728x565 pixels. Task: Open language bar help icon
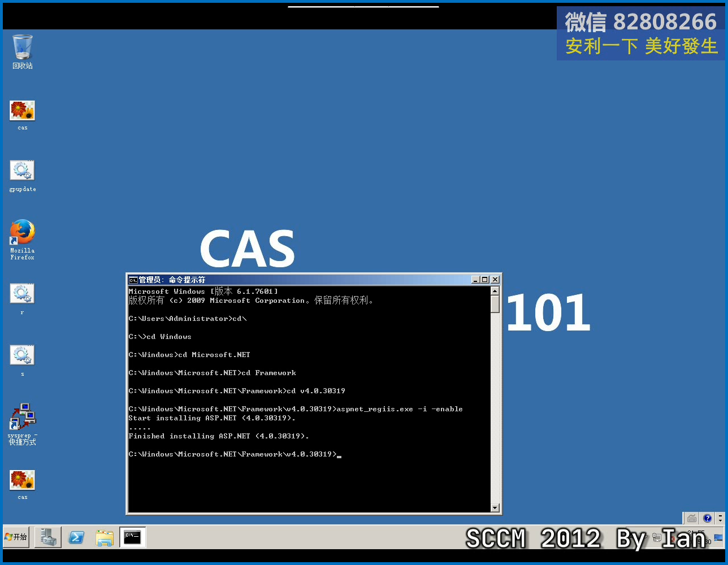tap(708, 518)
